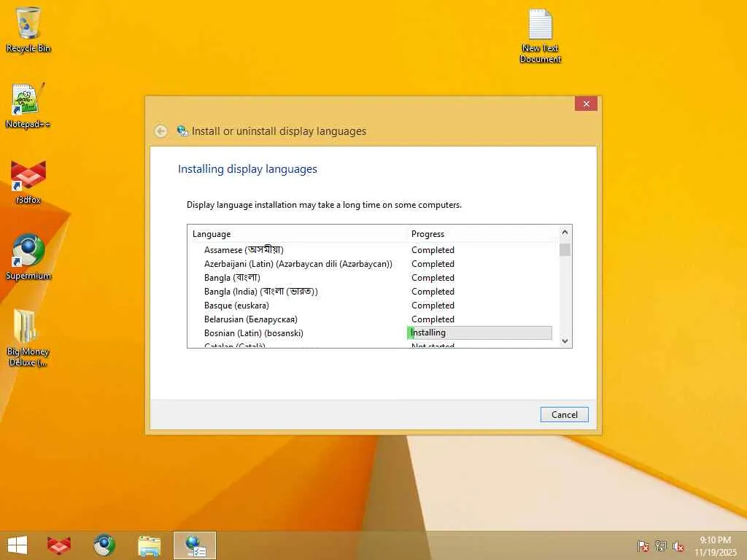Select the Supermium desktop shortcut
The image size is (747, 560).
click(x=28, y=257)
